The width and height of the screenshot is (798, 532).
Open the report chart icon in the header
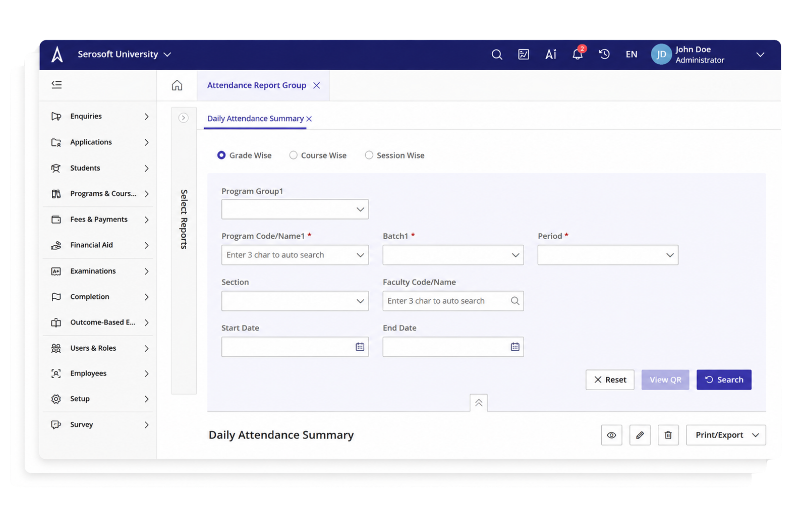(523, 55)
